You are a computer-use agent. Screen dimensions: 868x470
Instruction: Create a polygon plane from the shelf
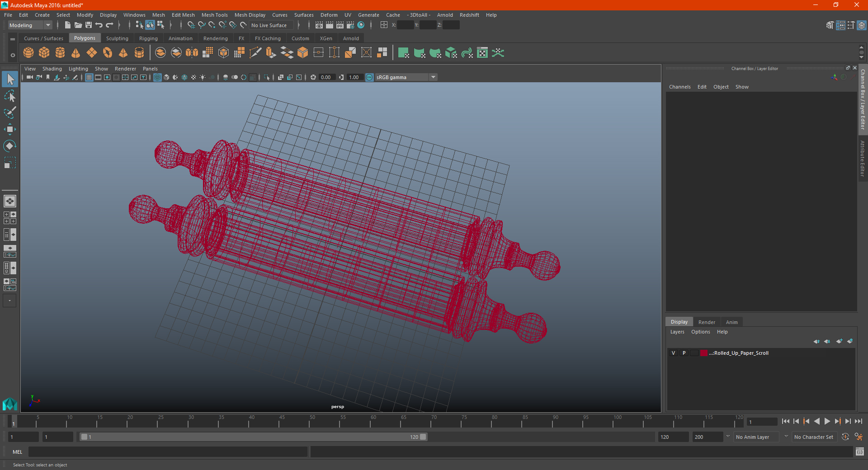point(92,53)
